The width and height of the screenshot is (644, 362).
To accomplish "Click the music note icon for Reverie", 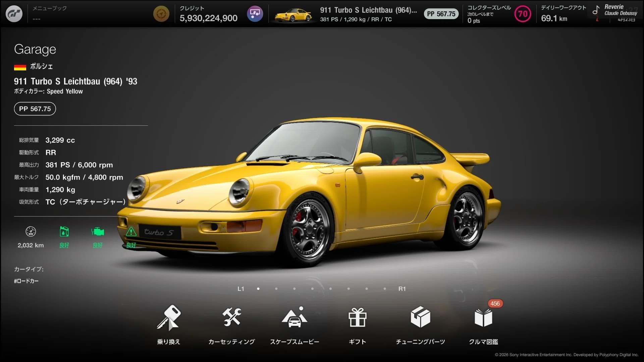I will [x=596, y=10].
